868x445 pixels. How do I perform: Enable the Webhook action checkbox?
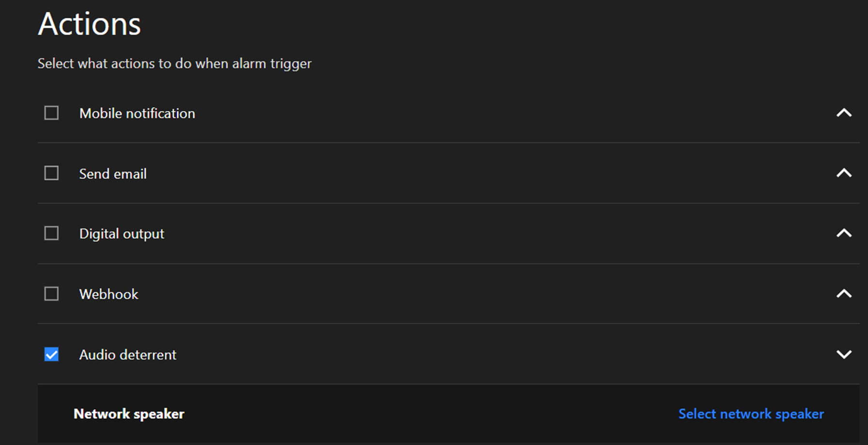[x=51, y=294]
